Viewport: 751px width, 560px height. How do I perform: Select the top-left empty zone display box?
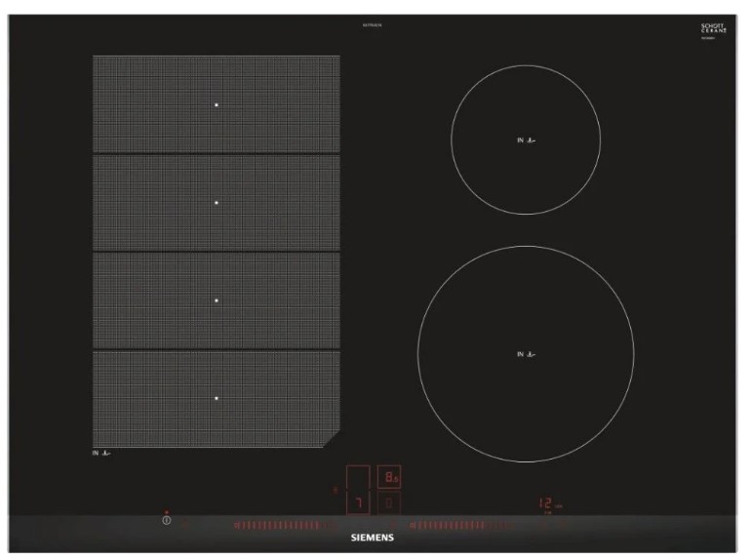click(358, 477)
